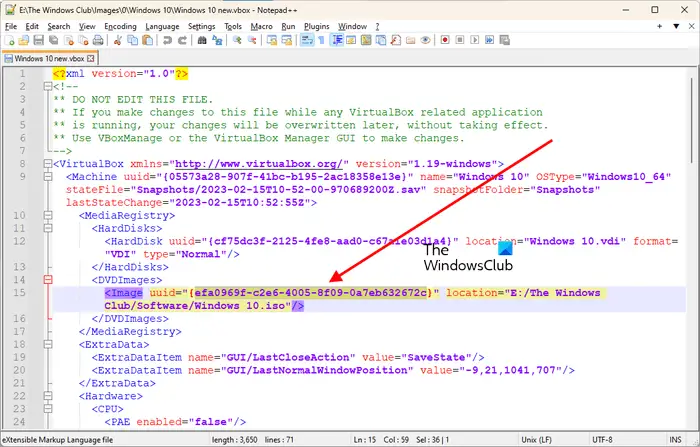This screenshot has width=700, height=447.
Task: Open the Encoding menu
Action: [x=120, y=26]
